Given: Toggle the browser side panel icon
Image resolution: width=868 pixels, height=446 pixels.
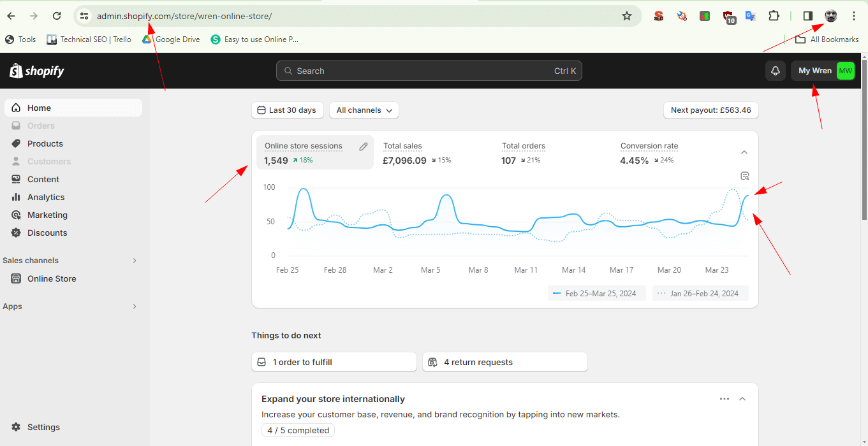Looking at the screenshot, I should tap(808, 16).
